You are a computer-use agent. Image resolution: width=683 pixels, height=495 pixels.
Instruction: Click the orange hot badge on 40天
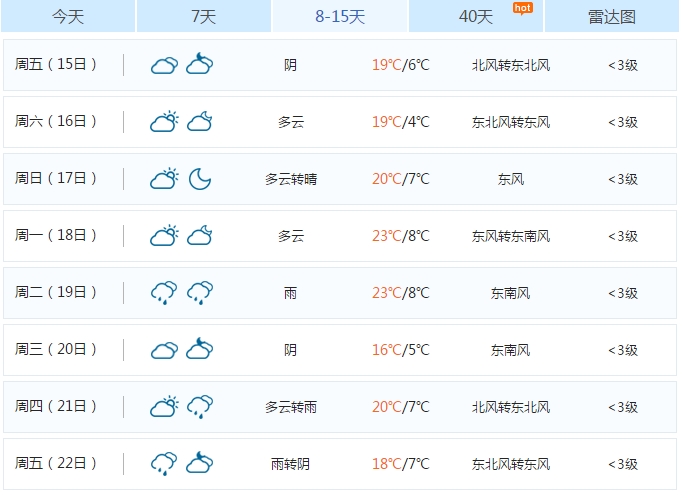(x=522, y=8)
